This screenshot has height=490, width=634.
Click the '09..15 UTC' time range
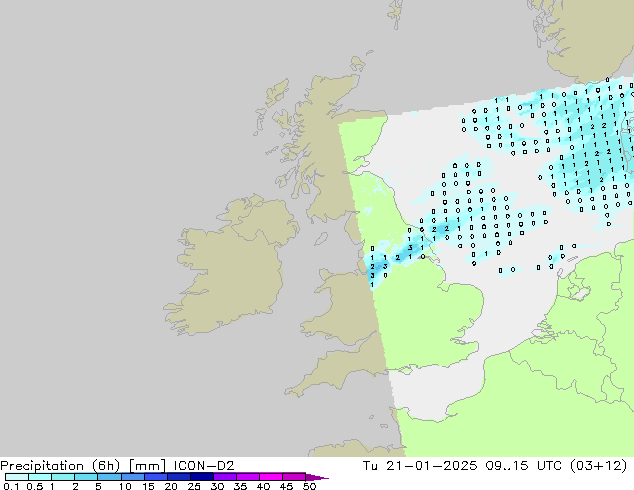524,466
